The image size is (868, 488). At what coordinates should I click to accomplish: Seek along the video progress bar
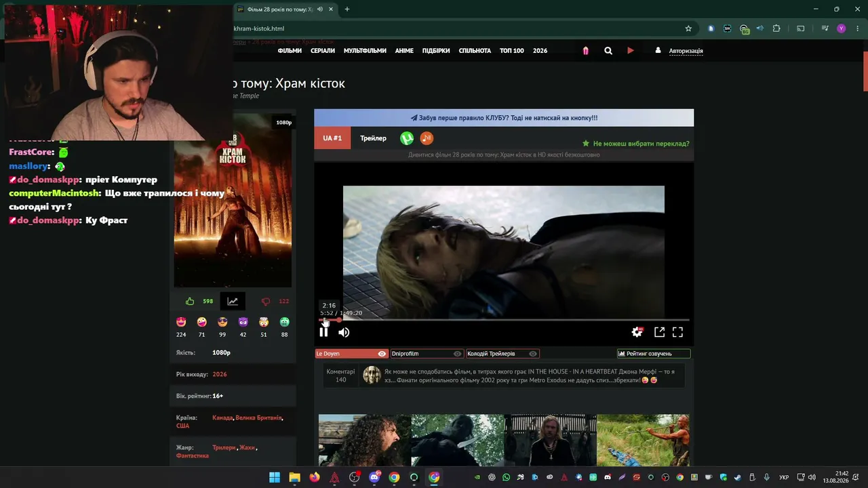point(504,320)
